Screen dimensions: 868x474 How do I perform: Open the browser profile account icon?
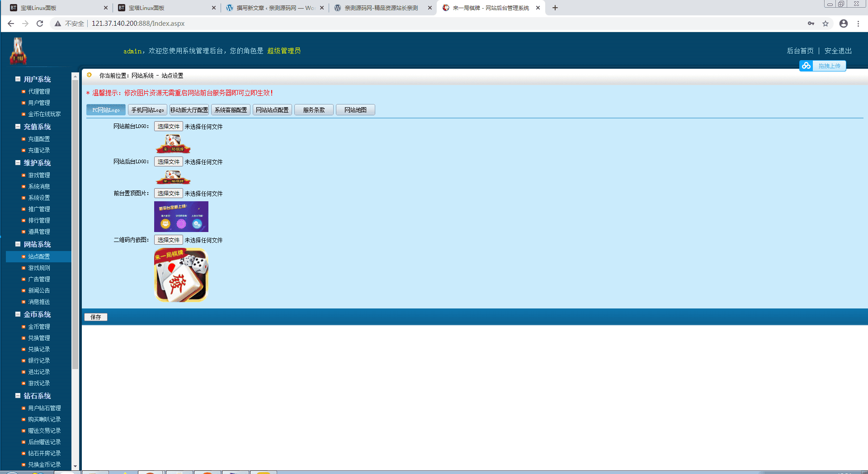(843, 24)
